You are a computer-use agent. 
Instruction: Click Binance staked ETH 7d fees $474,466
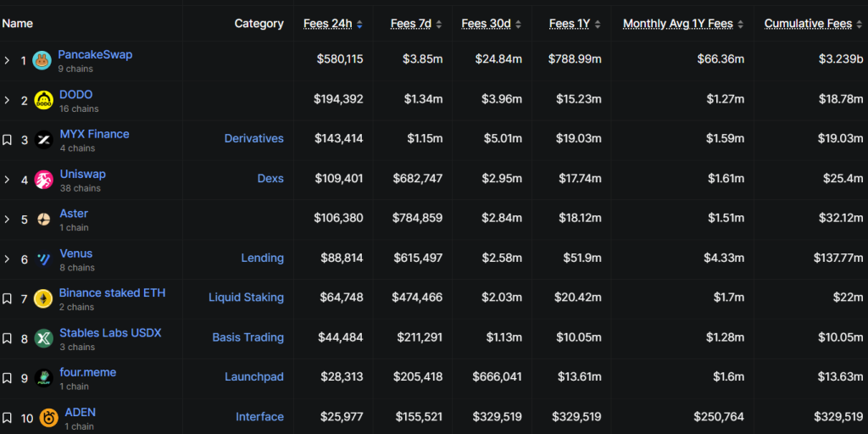click(x=417, y=298)
